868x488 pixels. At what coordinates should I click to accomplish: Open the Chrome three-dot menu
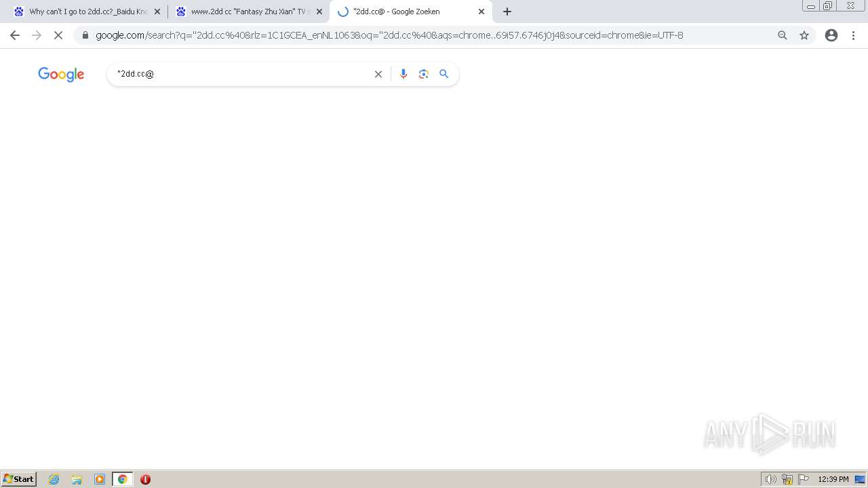(x=853, y=35)
